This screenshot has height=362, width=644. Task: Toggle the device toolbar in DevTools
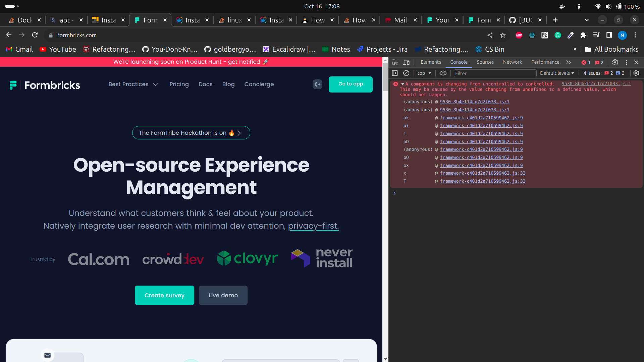[x=407, y=62]
